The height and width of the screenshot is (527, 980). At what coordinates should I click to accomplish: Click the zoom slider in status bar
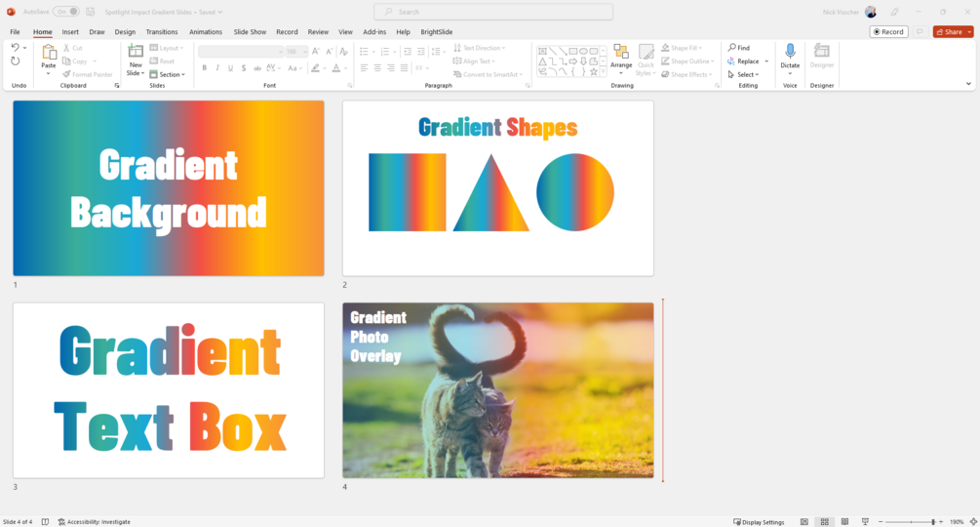pyautogui.click(x=911, y=521)
